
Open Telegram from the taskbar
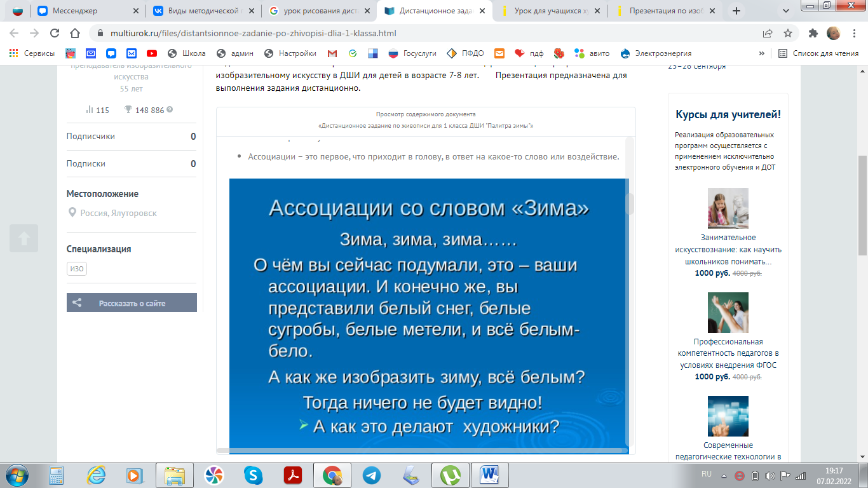(x=372, y=475)
